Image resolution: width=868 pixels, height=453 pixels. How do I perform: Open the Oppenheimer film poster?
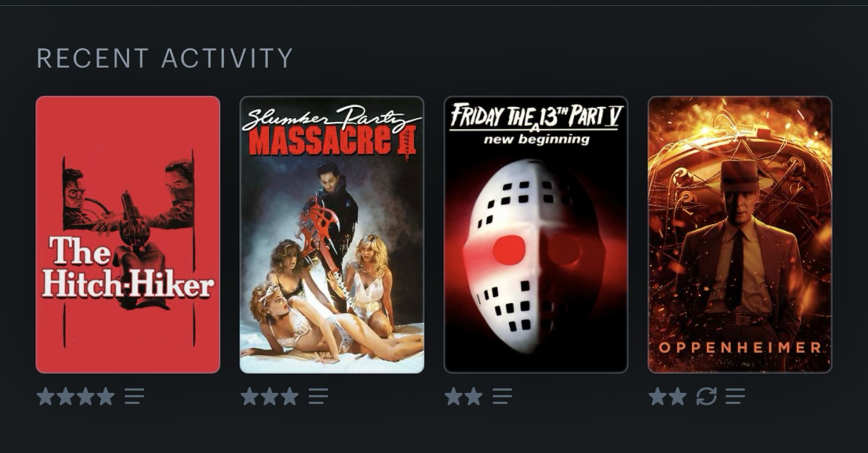740,235
